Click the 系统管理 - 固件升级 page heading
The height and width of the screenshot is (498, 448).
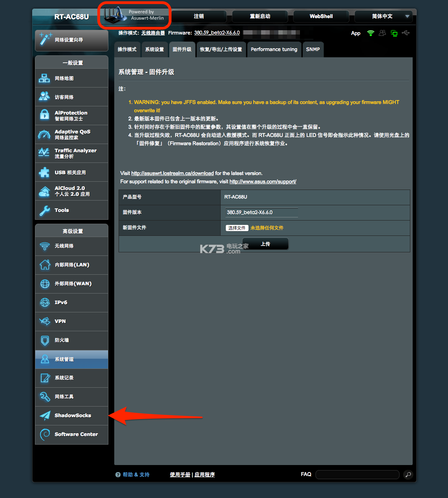point(146,72)
